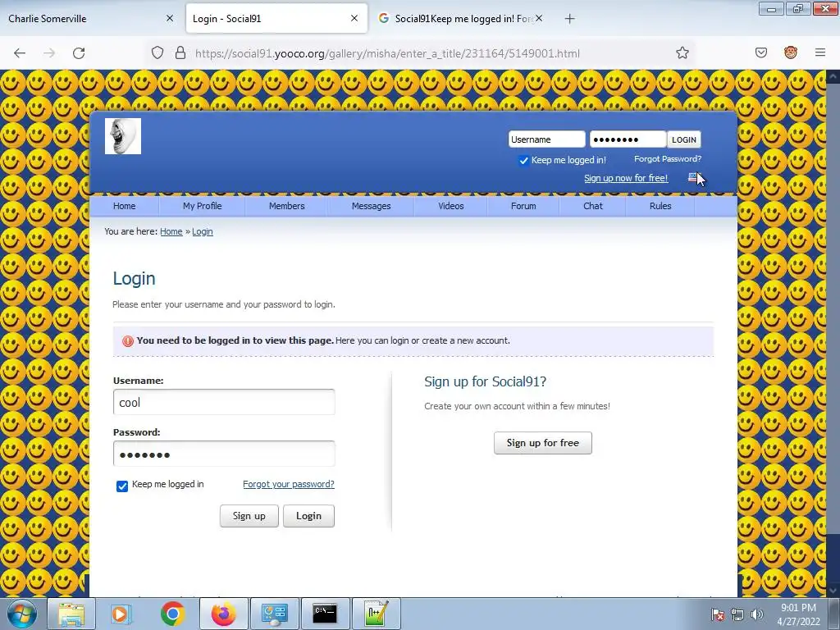
Task: Open Google Chrome from the taskbar
Action: [x=172, y=614]
